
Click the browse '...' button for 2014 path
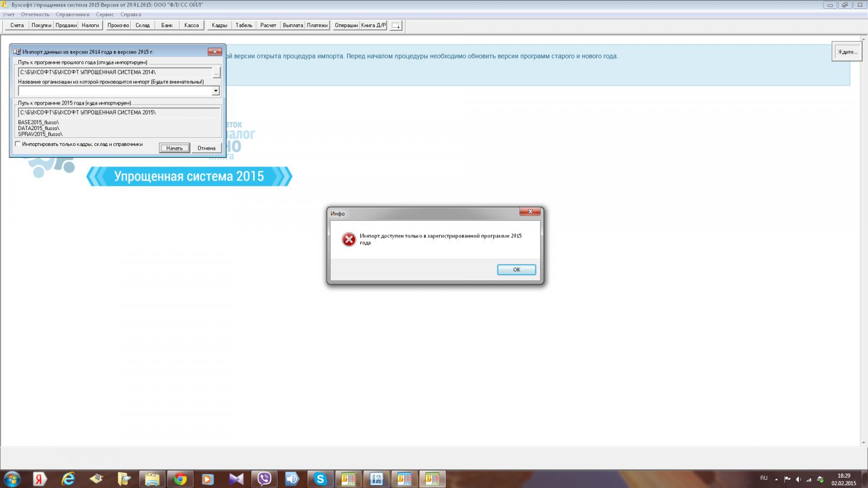tap(216, 72)
